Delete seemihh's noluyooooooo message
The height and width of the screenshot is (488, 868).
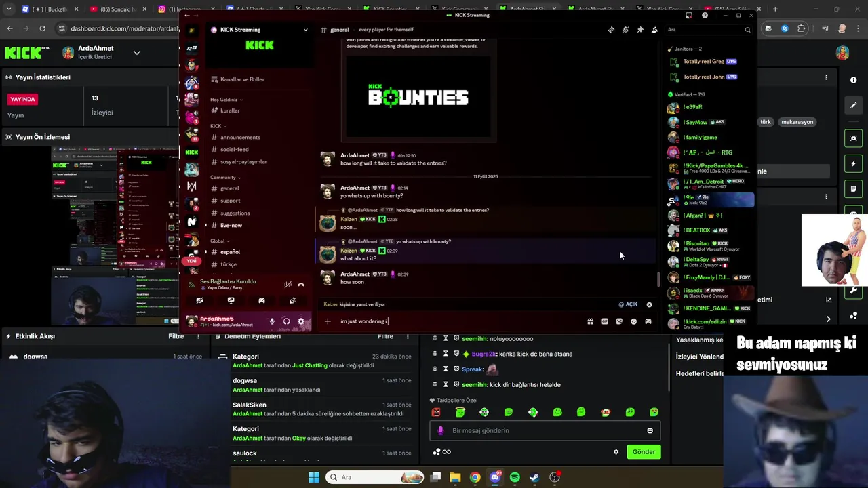(435, 338)
